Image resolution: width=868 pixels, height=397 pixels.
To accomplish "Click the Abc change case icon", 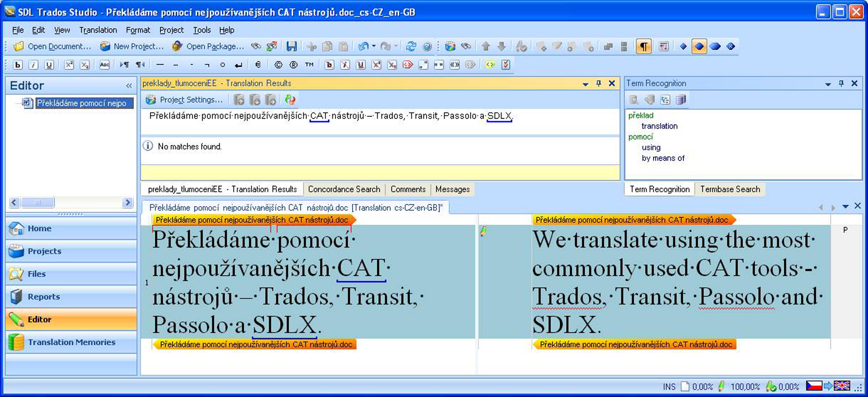I will (x=105, y=65).
